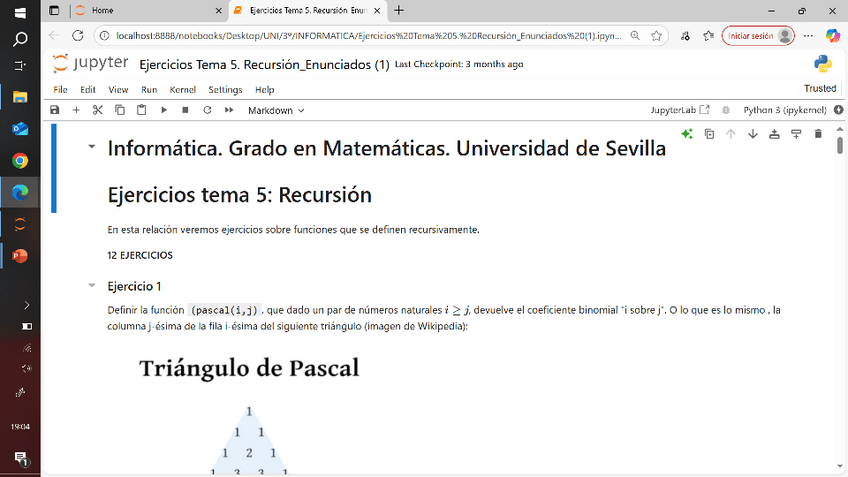Open the Help menu

(264, 90)
